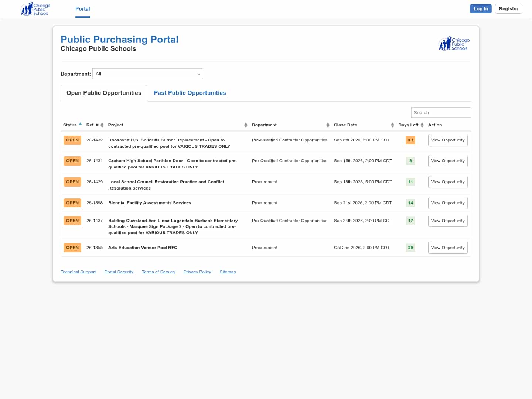
Task: Click the Public Purchasing Portal heading
Action: coord(119,40)
